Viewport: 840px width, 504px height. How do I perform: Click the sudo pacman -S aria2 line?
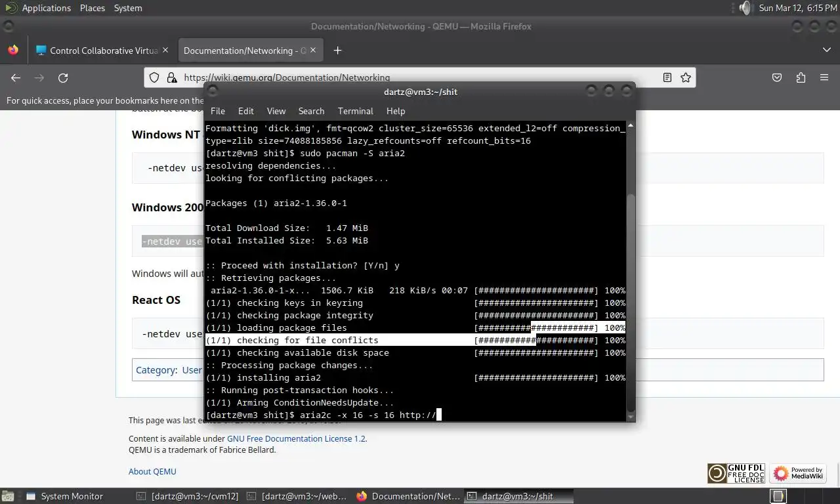(305, 153)
